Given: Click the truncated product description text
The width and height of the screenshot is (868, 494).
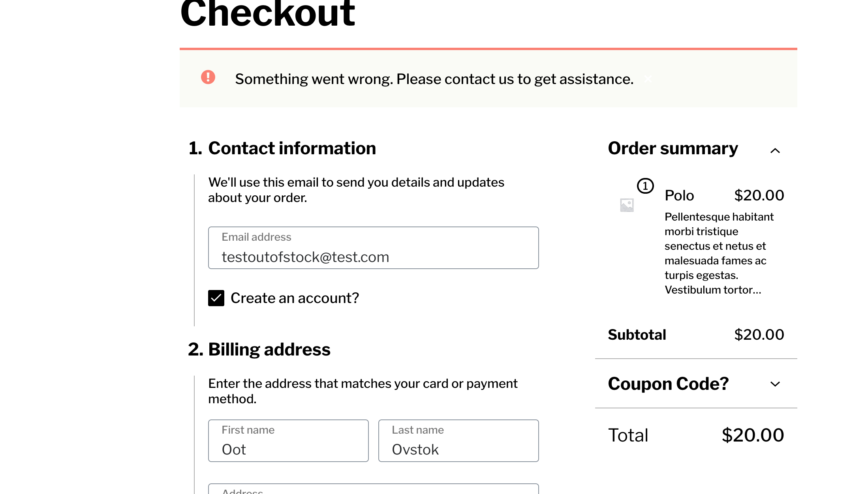Looking at the screenshot, I should (x=719, y=253).
